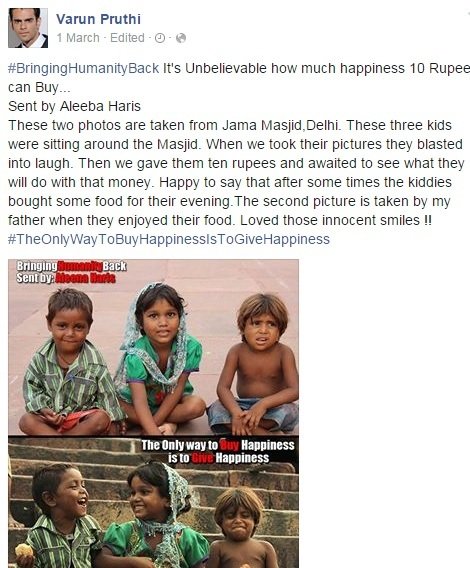Click the 'Bringing Humanity Back' overlay text on the photo
Image resolution: width=470 pixels, height=568 pixels.
(x=71, y=266)
